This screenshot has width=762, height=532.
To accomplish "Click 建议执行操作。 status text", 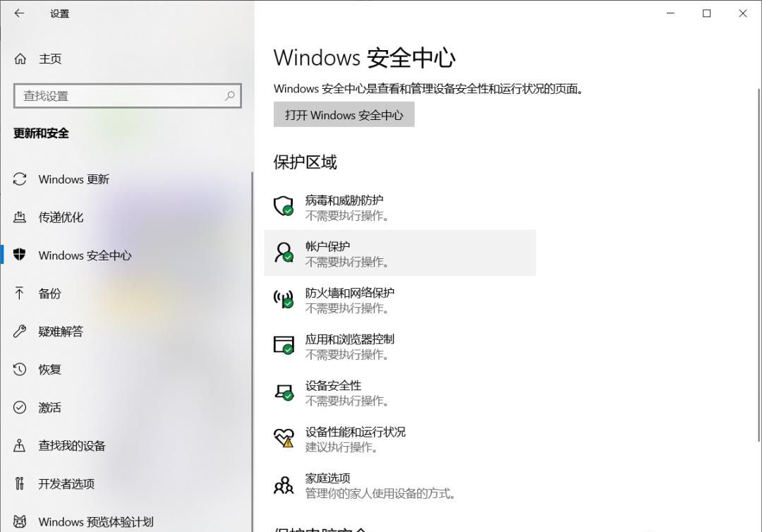I will click(x=341, y=447).
